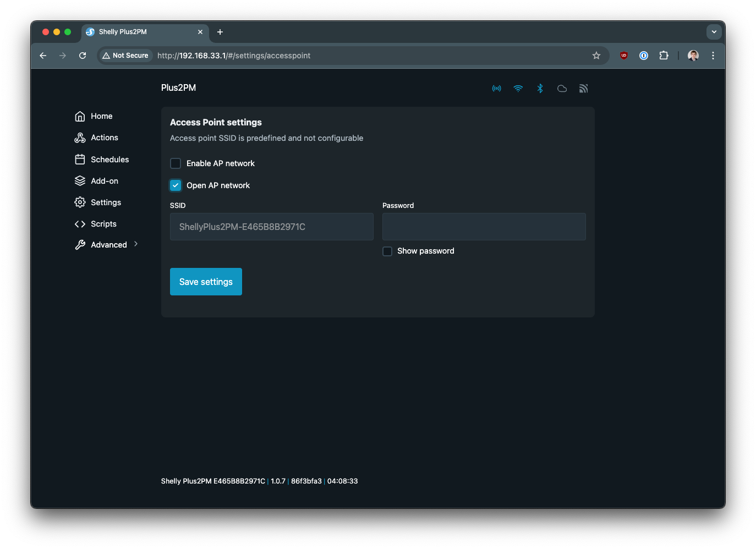Reload the page
Viewport: 756px width, 549px height.
coord(83,56)
